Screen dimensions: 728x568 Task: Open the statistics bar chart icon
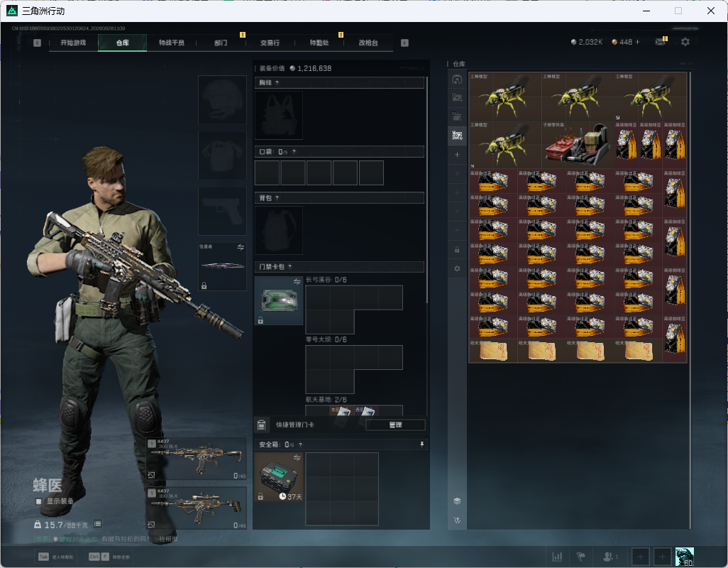pyautogui.click(x=557, y=556)
